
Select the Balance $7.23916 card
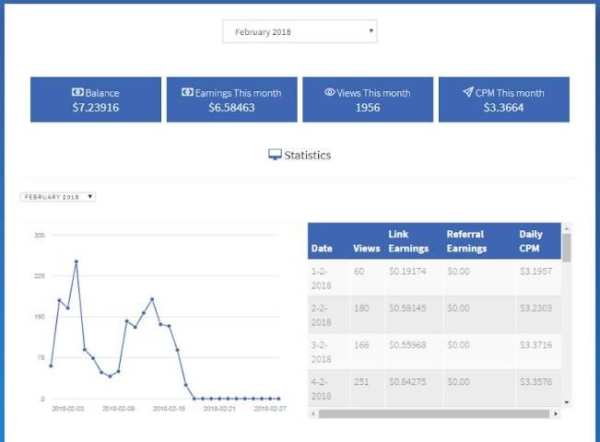[96, 99]
